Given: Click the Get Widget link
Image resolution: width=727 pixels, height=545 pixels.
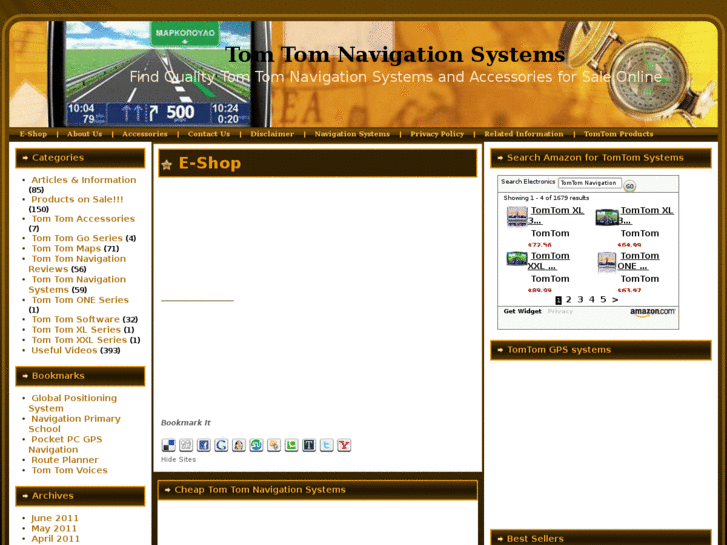Looking at the screenshot, I should click(523, 311).
